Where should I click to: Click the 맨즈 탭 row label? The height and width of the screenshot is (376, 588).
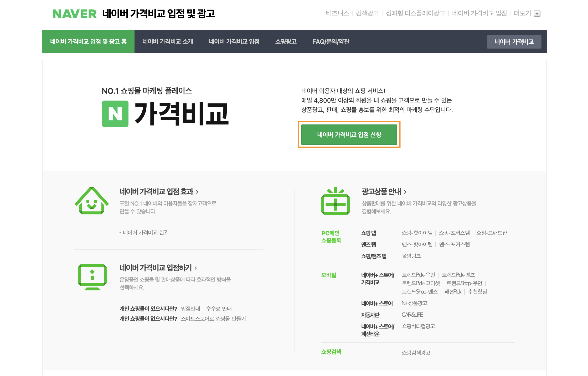pos(368,244)
